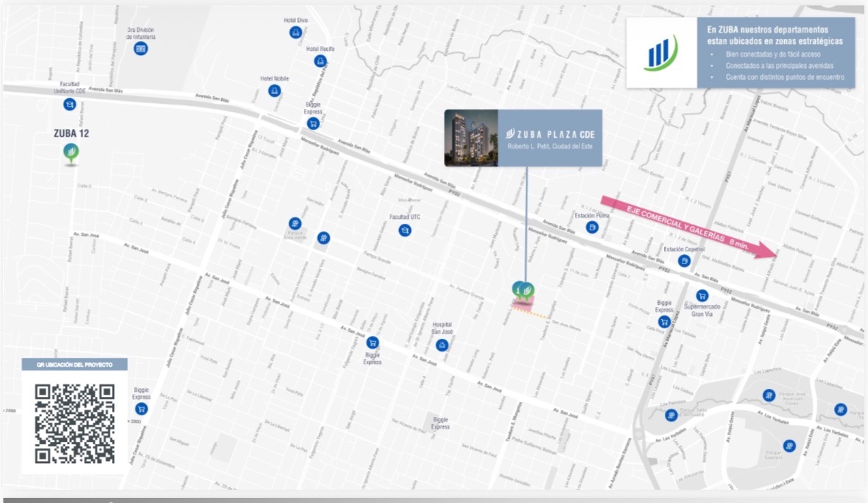Click Biggie Express cart icon near the QR code

[141, 409]
